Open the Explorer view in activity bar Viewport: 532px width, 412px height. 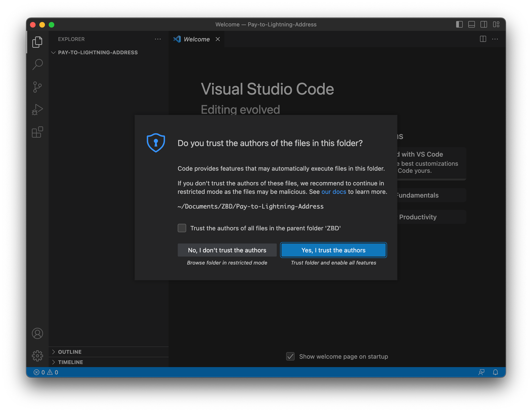(x=37, y=42)
